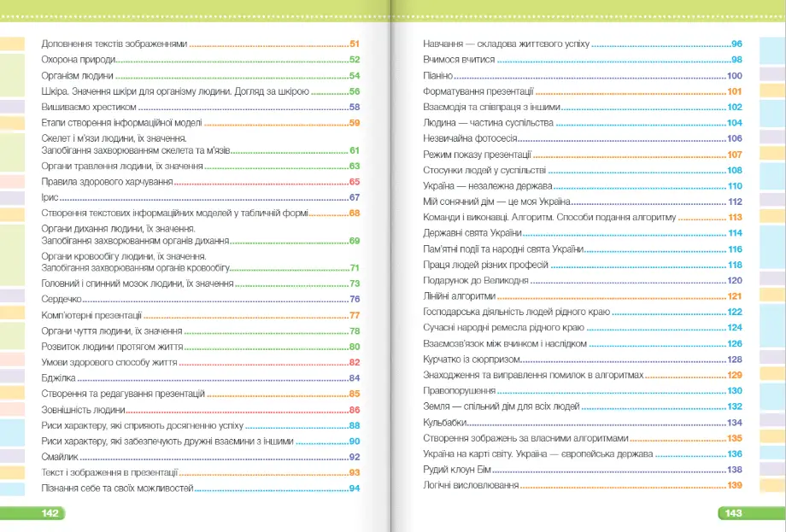Select 'Земля — спільний дім для всіх людей'
786x532 pixels.
click(502, 406)
